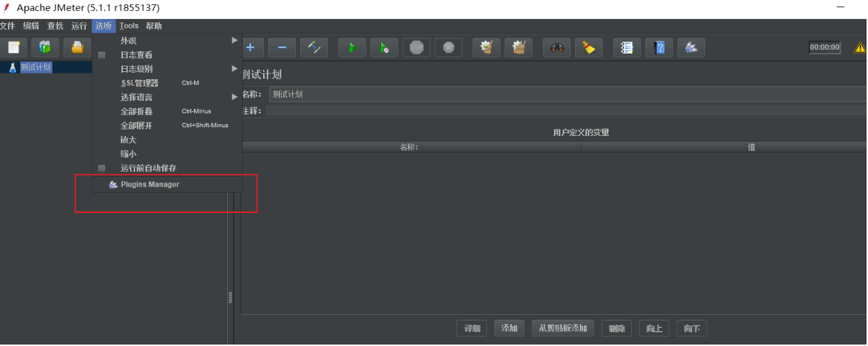Open the Templates toolbar icon
Viewport: 868px width, 346px height.
coord(45,47)
